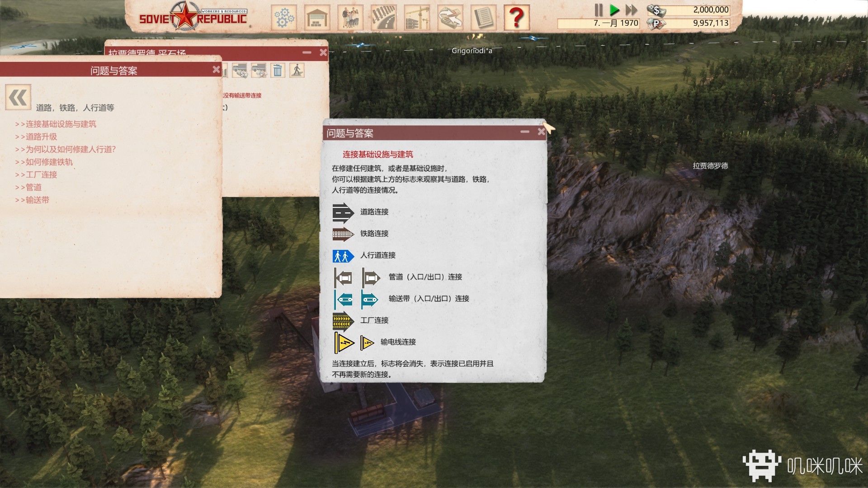Click the Grigoriodi*a map label

pyautogui.click(x=472, y=51)
